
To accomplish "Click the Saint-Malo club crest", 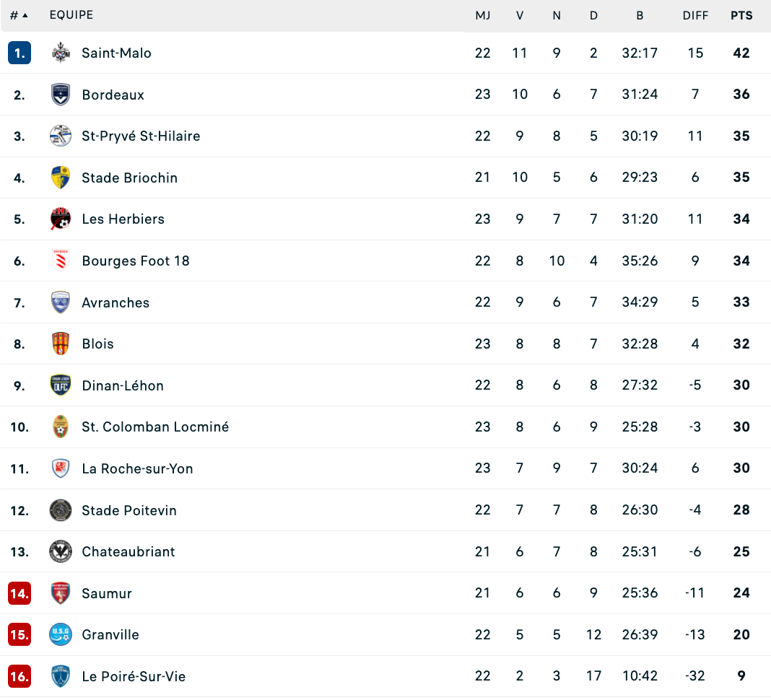I will pos(61,53).
